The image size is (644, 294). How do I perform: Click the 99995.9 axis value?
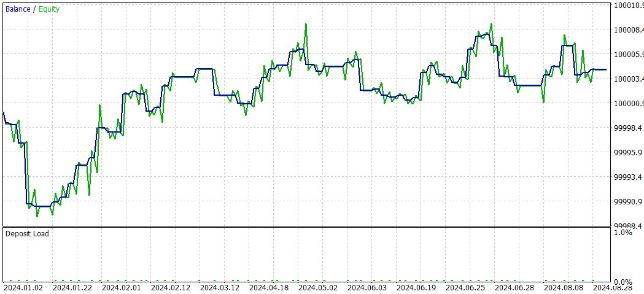click(x=629, y=153)
